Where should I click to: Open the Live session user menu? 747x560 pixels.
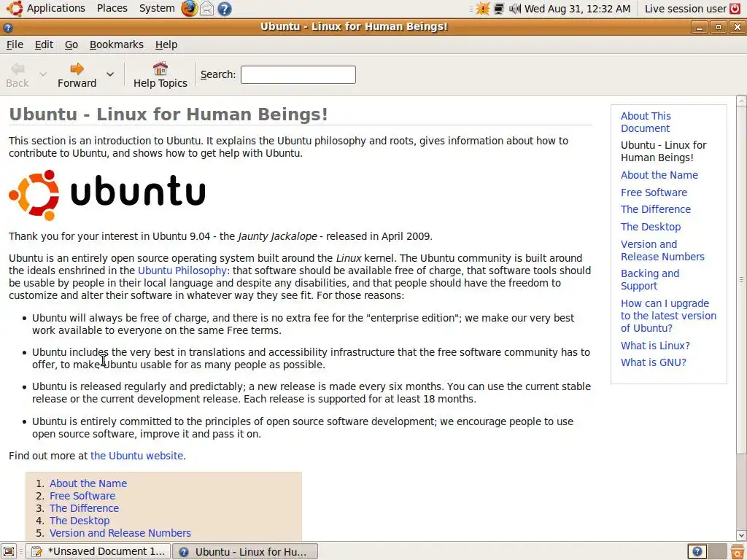point(685,9)
